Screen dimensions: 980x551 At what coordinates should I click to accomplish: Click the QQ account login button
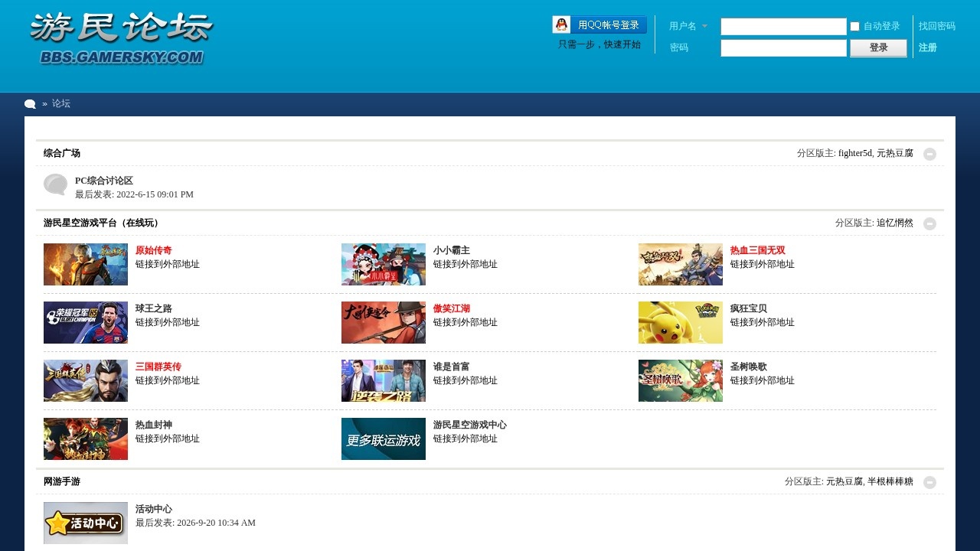click(599, 25)
